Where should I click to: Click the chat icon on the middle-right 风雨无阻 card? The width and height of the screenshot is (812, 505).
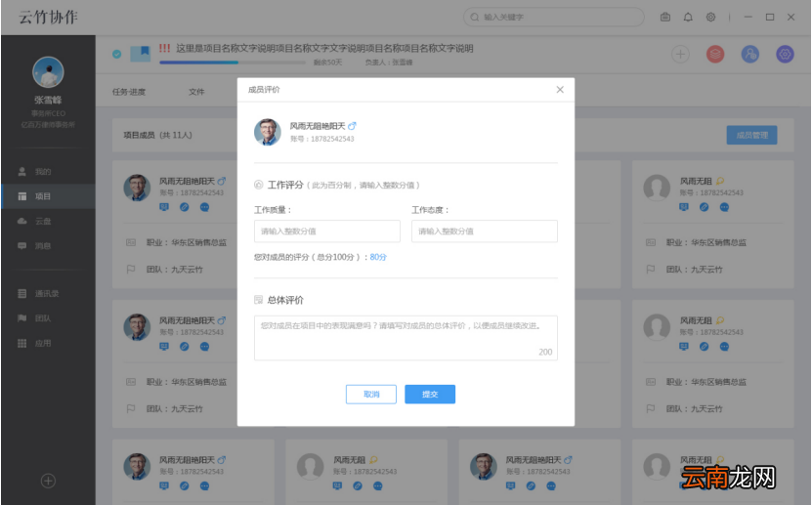click(x=684, y=347)
